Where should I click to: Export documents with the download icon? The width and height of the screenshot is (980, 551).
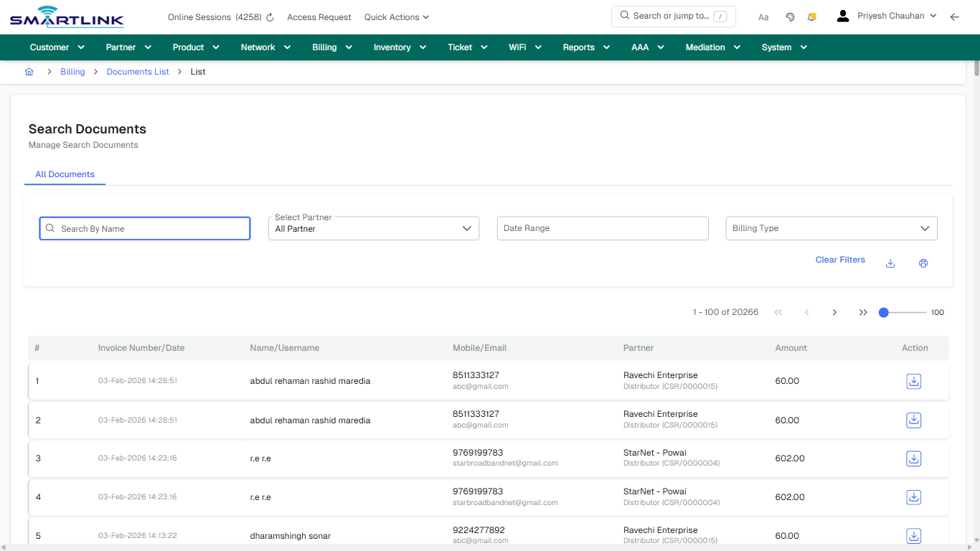pyautogui.click(x=890, y=263)
